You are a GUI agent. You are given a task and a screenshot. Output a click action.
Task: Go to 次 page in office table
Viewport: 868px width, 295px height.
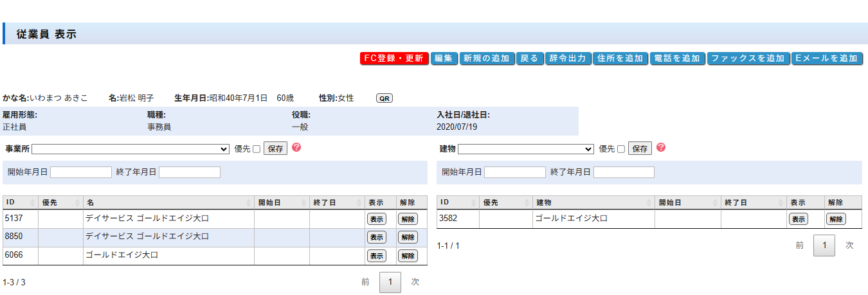point(415,282)
